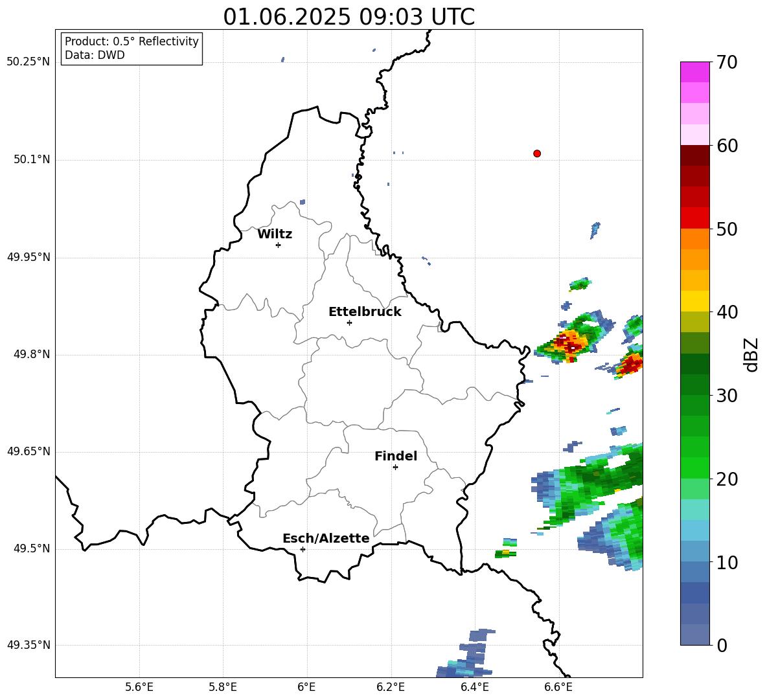Click the 6.6°E longitude label
This screenshot has width=767, height=700.
pyautogui.click(x=558, y=687)
